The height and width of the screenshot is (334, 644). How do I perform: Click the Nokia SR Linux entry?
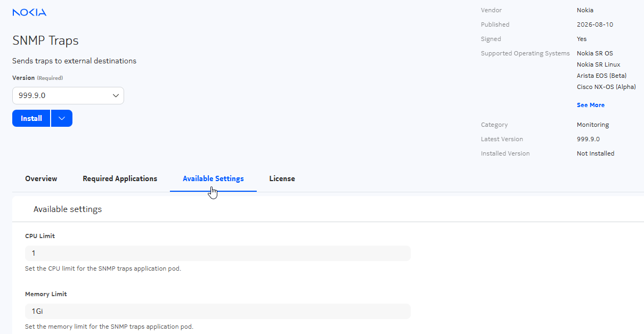(599, 64)
